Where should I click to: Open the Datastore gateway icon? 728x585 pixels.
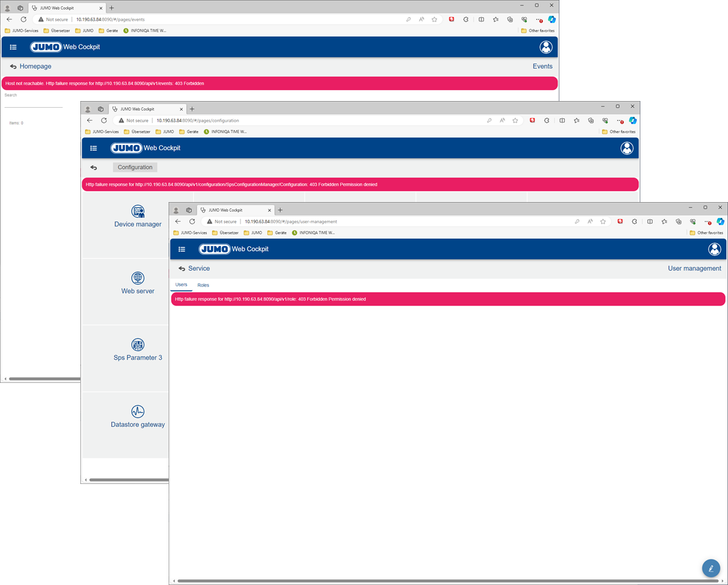coord(138,412)
